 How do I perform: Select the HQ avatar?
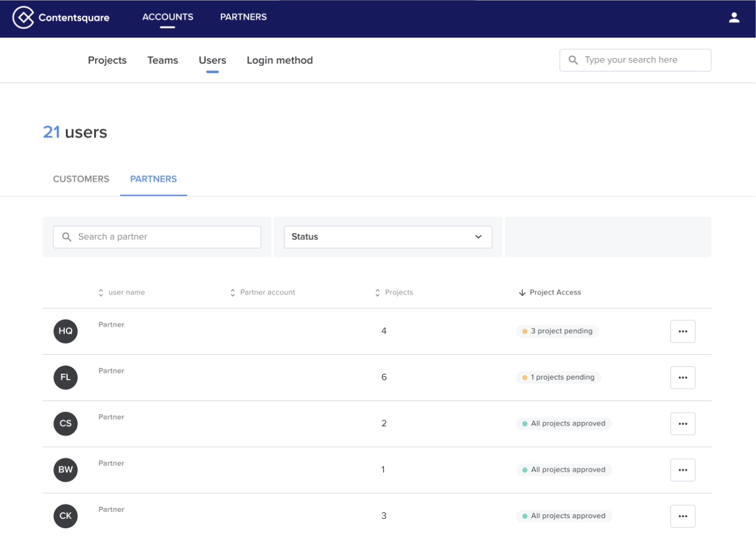65,331
